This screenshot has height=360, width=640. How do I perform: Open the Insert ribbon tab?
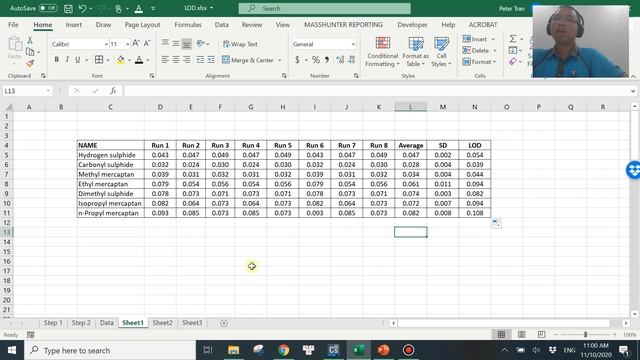tap(73, 24)
